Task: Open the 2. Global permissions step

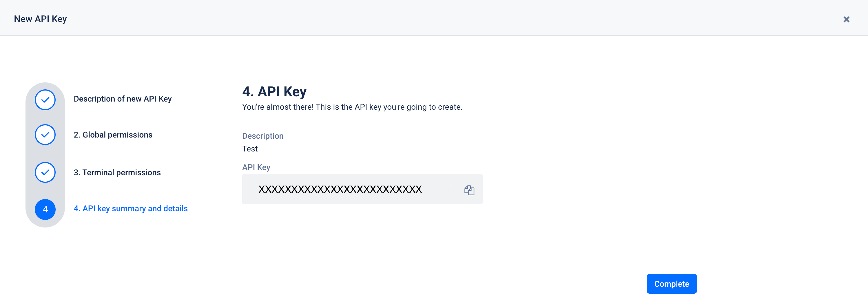Action: pyautogui.click(x=113, y=135)
